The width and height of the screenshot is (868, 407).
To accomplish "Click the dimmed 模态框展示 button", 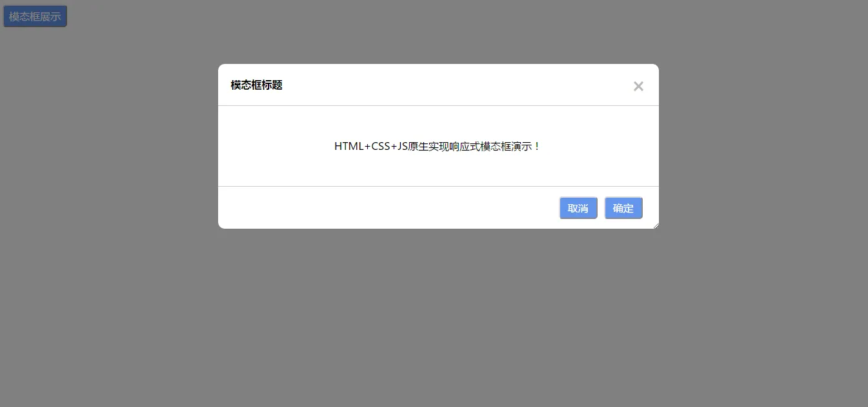I will click(35, 16).
